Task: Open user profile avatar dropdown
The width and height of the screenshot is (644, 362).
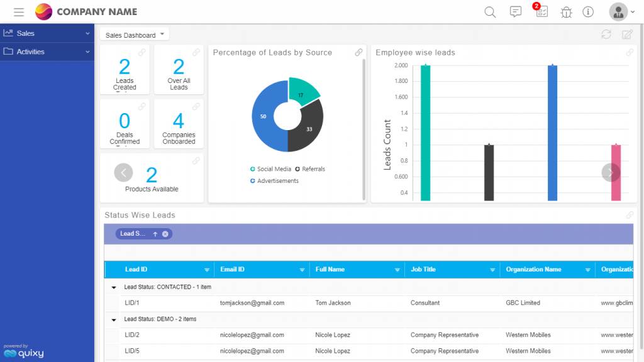Action: pyautogui.click(x=621, y=12)
